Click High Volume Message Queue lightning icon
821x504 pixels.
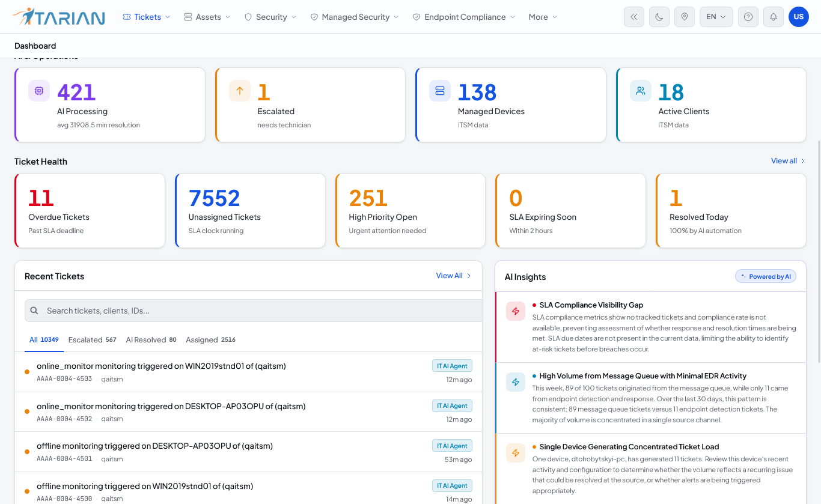pyautogui.click(x=516, y=382)
